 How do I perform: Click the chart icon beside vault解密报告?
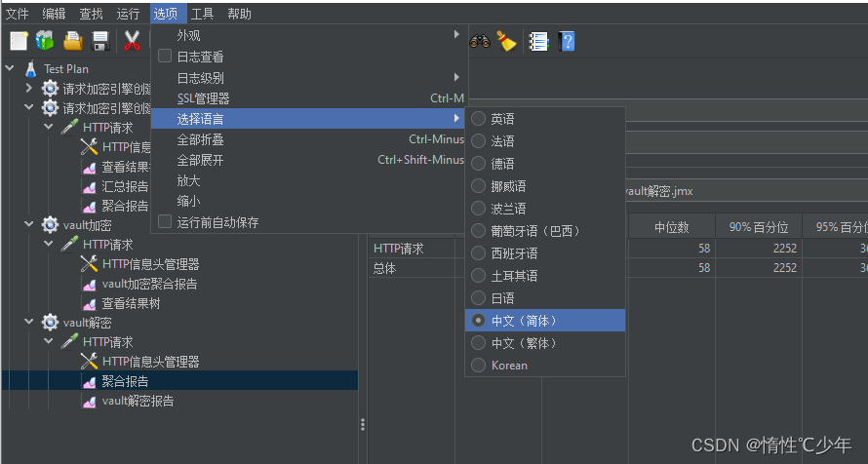click(89, 402)
